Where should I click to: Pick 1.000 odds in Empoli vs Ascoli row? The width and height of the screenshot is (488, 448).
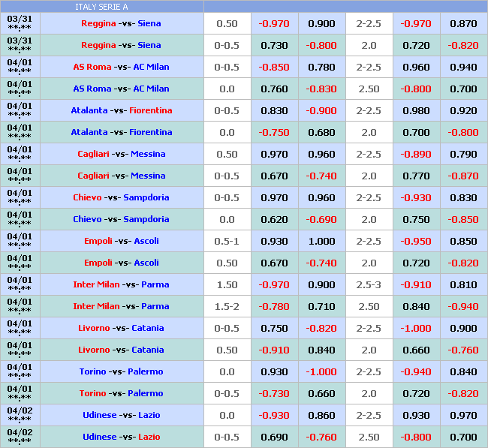[x=321, y=241]
